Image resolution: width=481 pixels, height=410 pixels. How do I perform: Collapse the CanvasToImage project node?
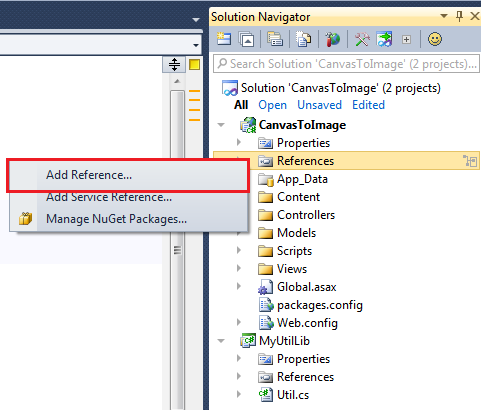221,125
